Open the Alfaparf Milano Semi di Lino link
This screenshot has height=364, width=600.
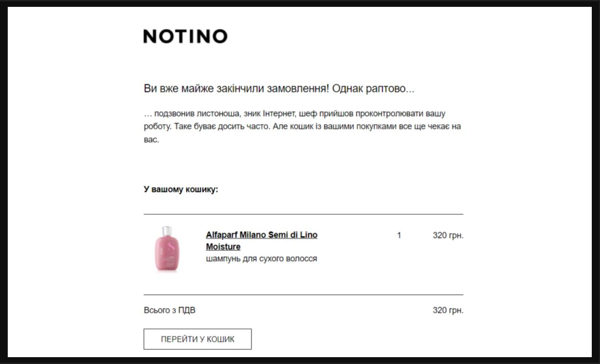(x=261, y=235)
